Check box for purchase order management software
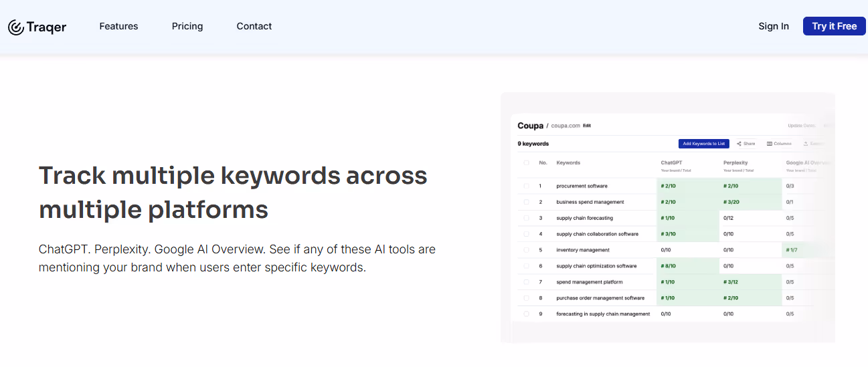 tap(526, 298)
